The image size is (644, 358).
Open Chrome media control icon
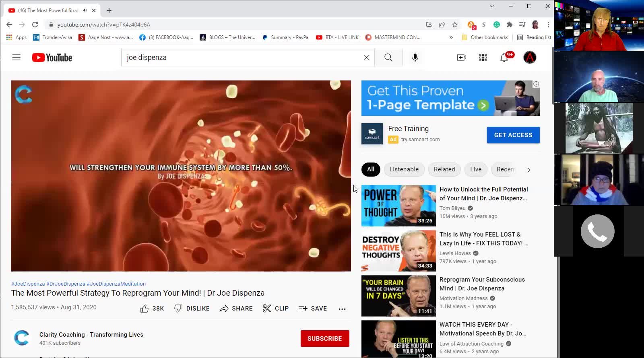pyautogui.click(x=522, y=25)
